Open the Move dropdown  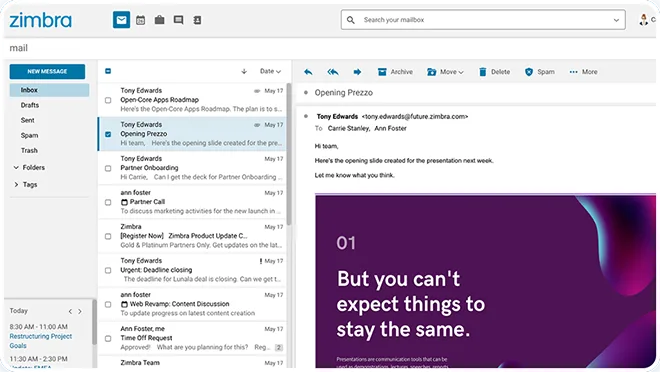[445, 72]
